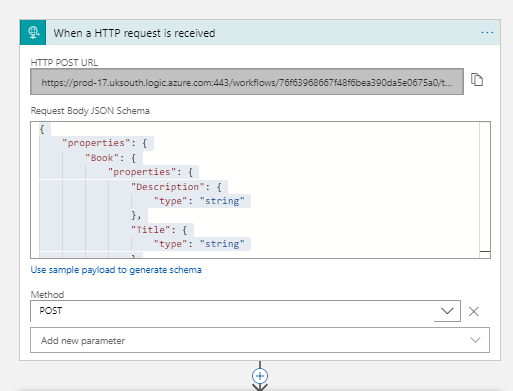Viewport: 513px width, 391px height.
Task: Click the "Title" property line
Action: [x=159, y=230]
